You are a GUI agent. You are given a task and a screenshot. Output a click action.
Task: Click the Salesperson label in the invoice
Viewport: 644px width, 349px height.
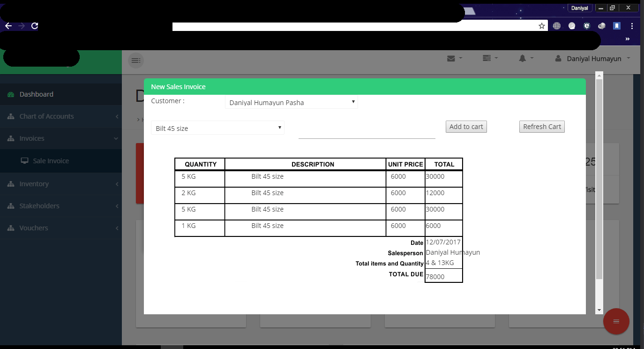[x=405, y=253]
